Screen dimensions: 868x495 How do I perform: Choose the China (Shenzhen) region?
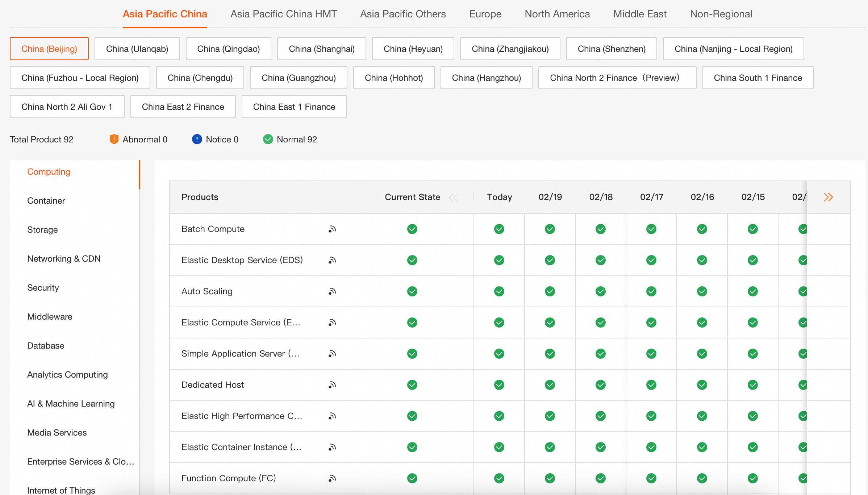click(x=612, y=49)
